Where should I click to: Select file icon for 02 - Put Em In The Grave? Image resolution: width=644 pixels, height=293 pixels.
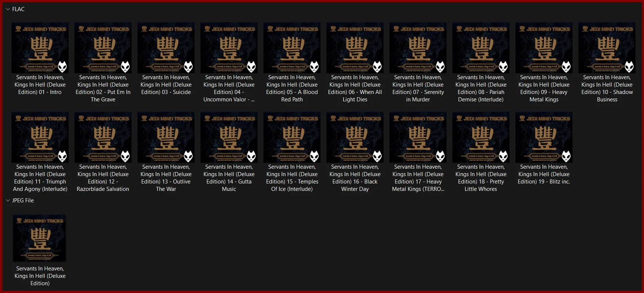tap(103, 48)
